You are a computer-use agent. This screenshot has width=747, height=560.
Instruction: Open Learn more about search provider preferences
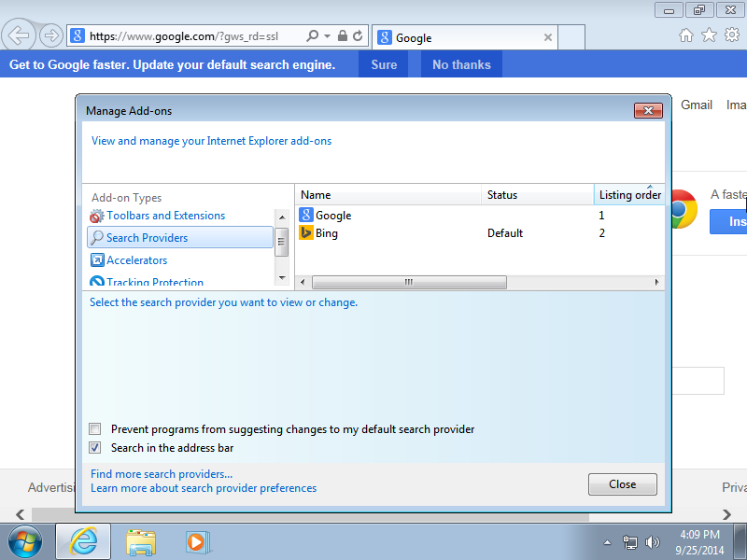coord(204,488)
